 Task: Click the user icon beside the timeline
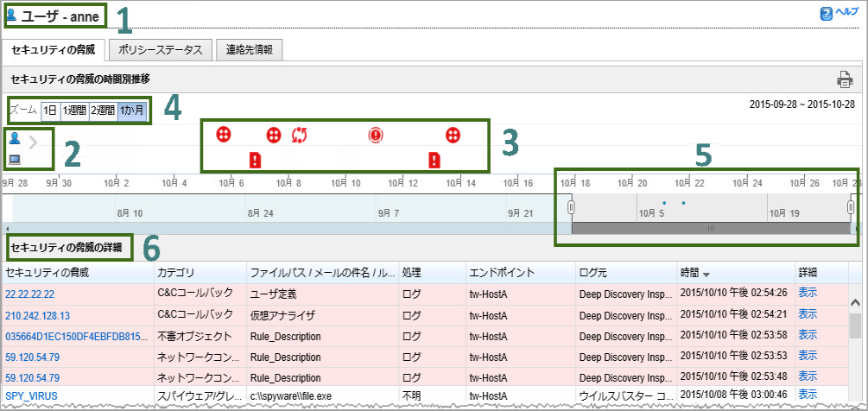(x=14, y=139)
